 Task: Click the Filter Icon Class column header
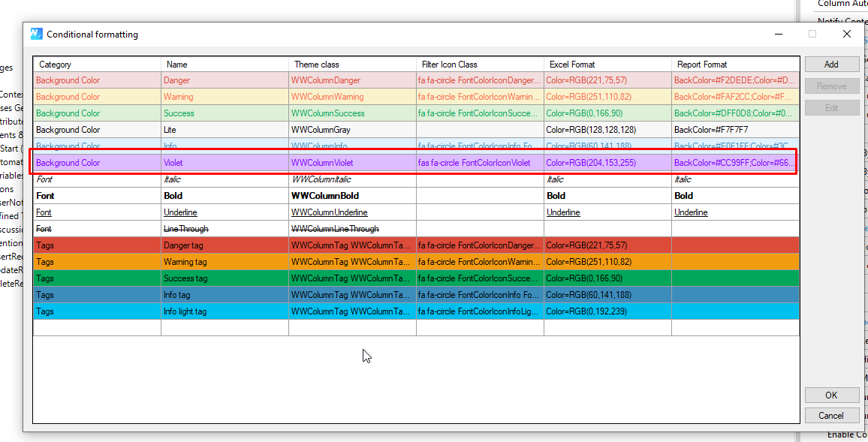click(x=480, y=65)
